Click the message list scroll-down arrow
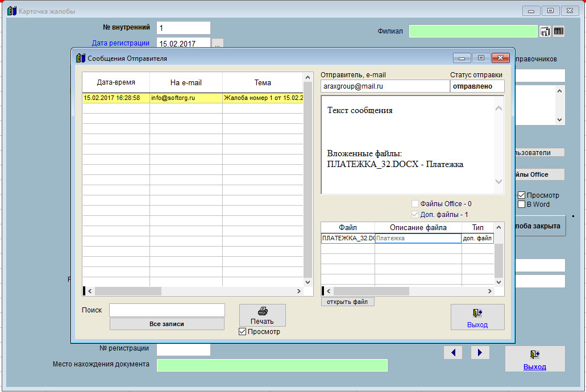This screenshot has width=586, height=392. [x=308, y=282]
